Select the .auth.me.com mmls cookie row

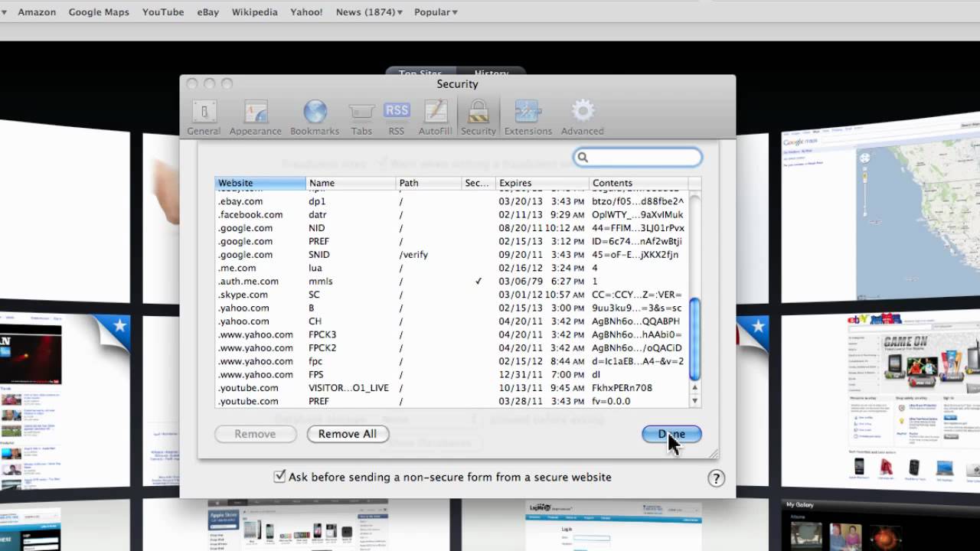click(x=452, y=281)
